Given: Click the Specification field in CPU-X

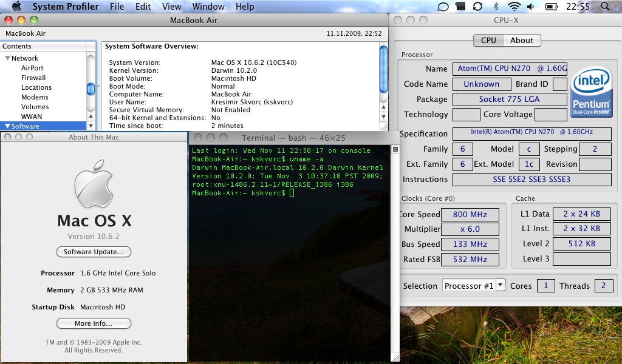Looking at the screenshot, I should 531,133.
